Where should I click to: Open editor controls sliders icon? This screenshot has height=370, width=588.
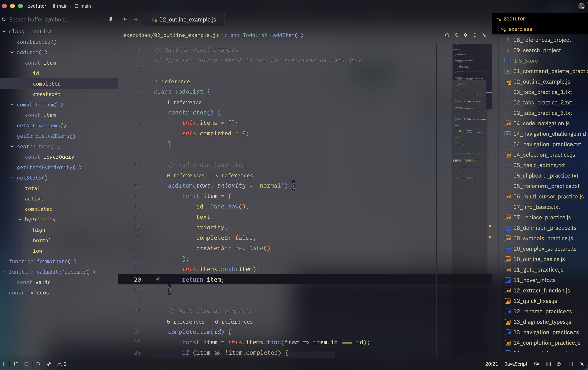[484, 35]
